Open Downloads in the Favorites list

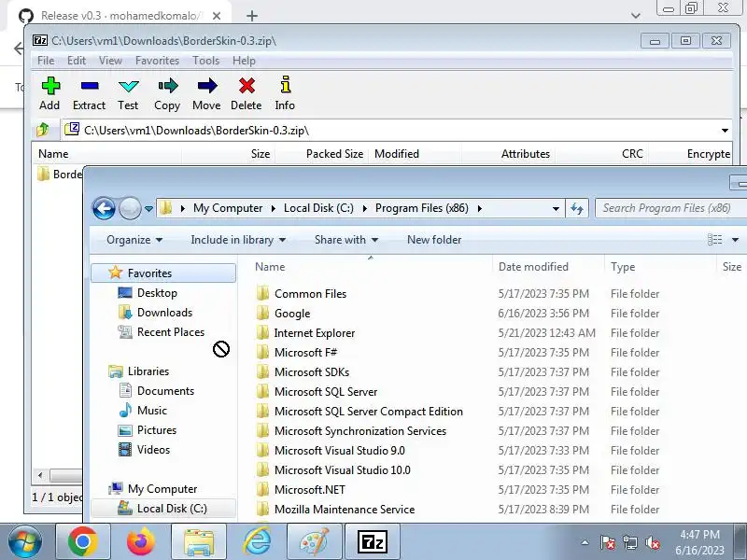tap(165, 313)
